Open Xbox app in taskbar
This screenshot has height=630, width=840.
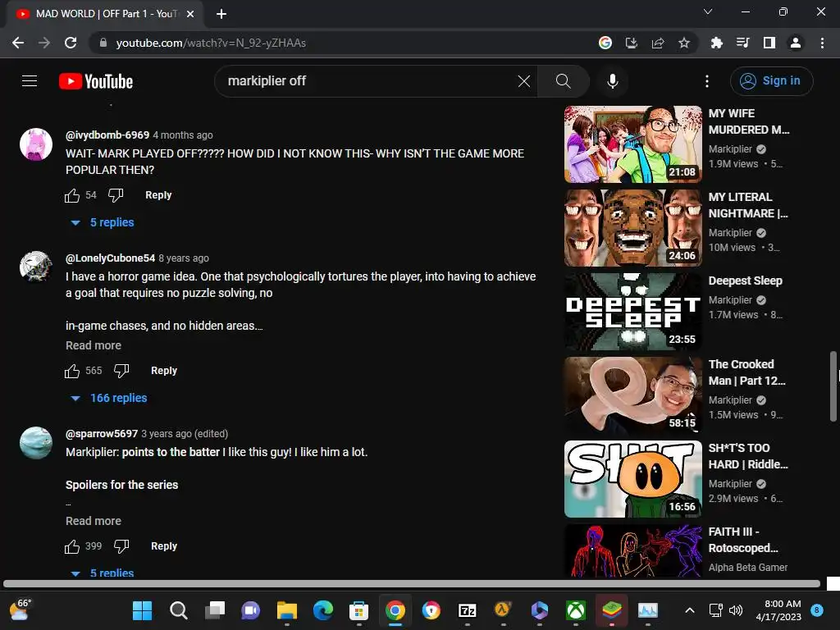(x=575, y=610)
